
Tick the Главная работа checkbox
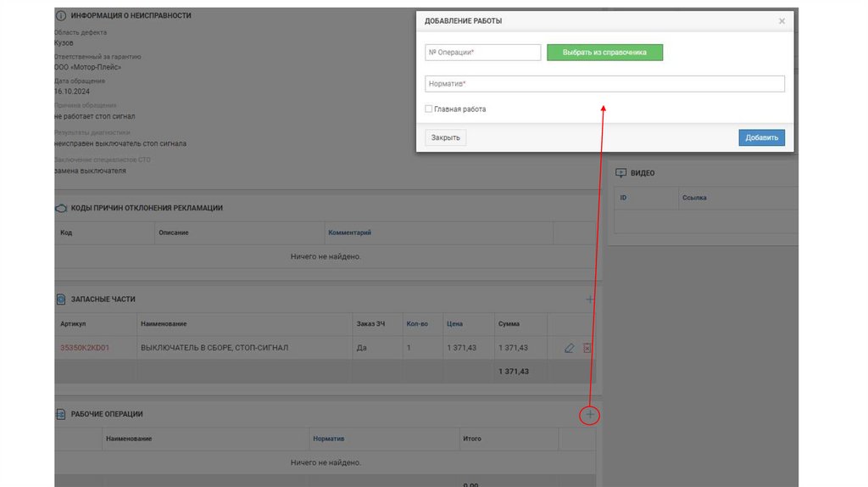tap(428, 109)
